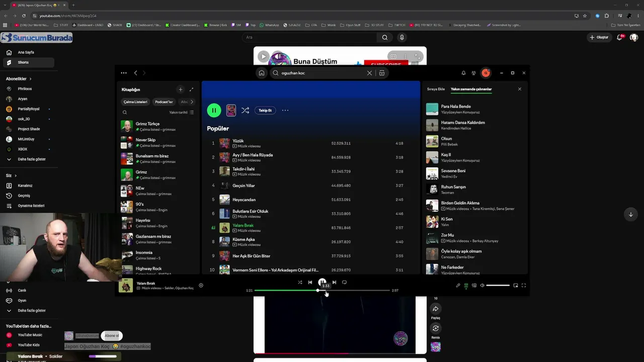
Task: Open the Spotify profile avatar menu
Action: click(x=486, y=73)
